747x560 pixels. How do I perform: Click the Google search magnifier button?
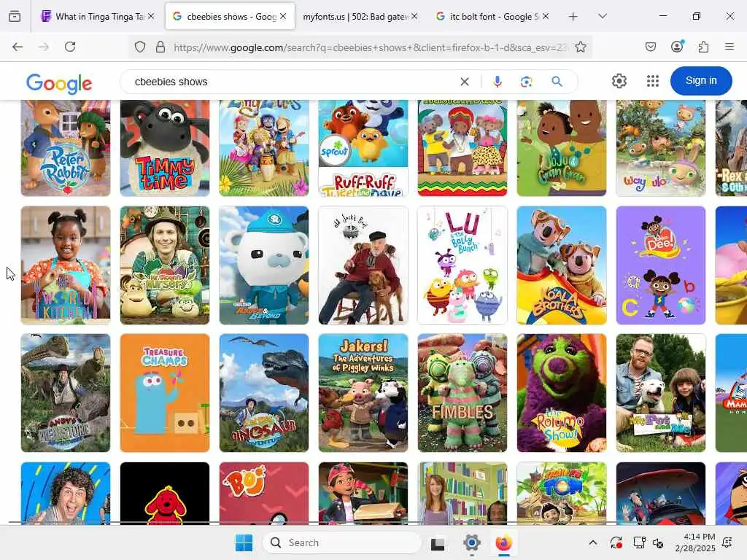point(557,82)
